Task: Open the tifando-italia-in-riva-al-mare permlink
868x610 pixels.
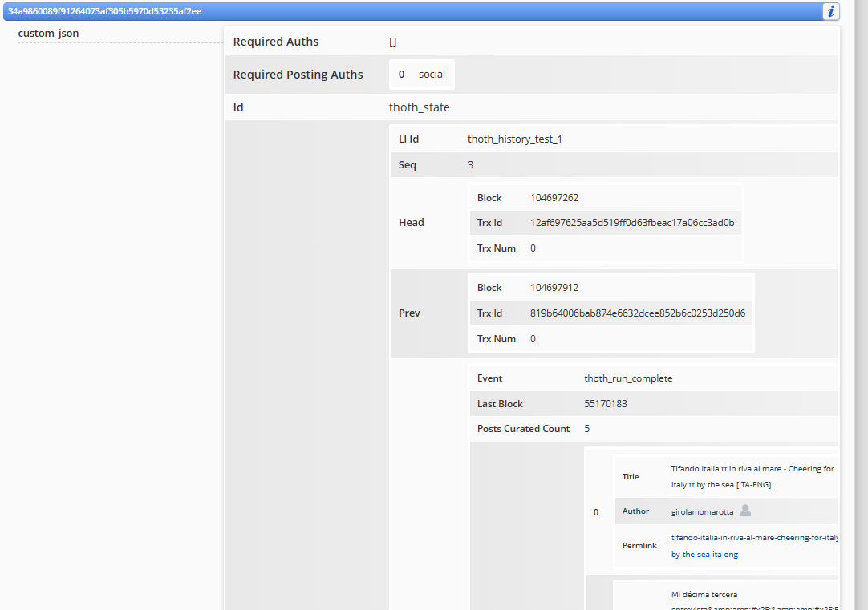Action: [754, 546]
